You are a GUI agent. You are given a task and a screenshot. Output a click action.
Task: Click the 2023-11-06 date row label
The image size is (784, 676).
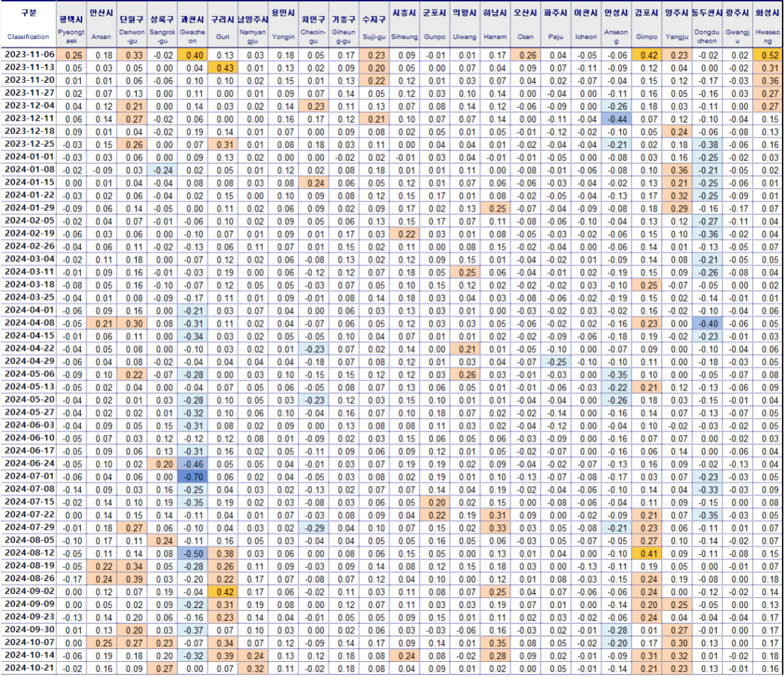28,55
